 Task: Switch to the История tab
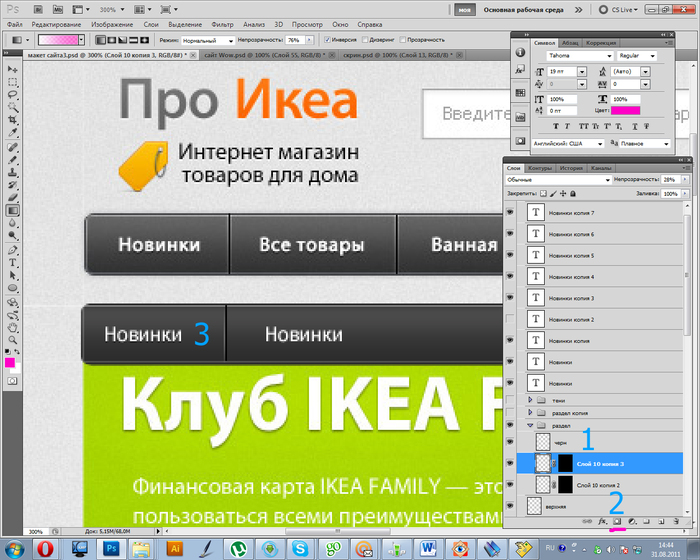pyautogui.click(x=571, y=168)
